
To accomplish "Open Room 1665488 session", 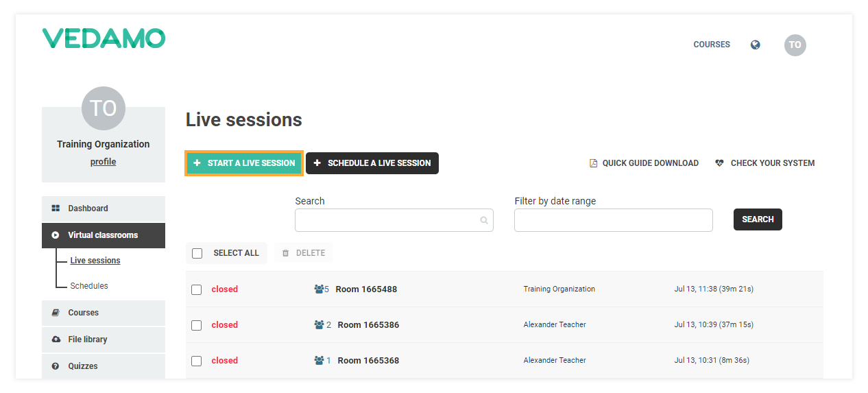I will (366, 289).
